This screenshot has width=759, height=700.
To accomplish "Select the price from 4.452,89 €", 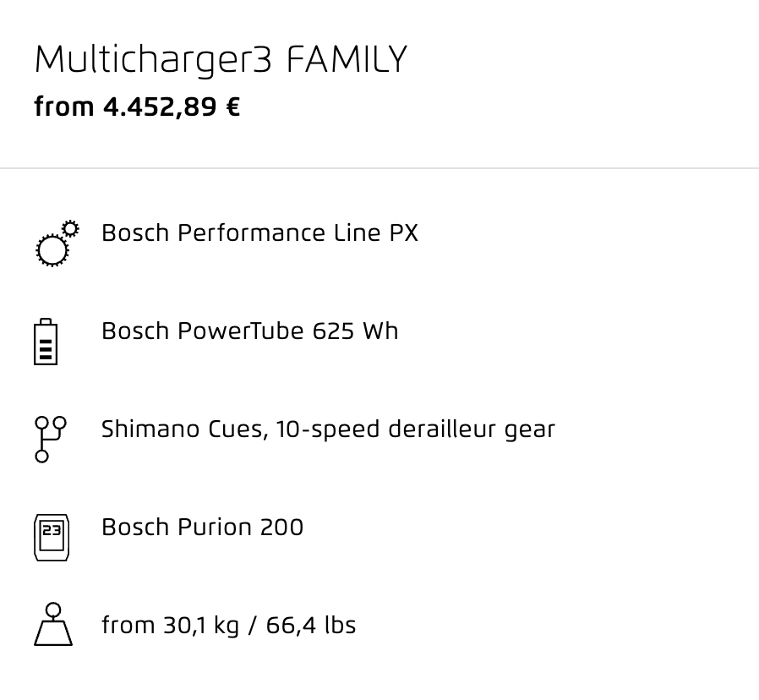I will click(x=137, y=107).
